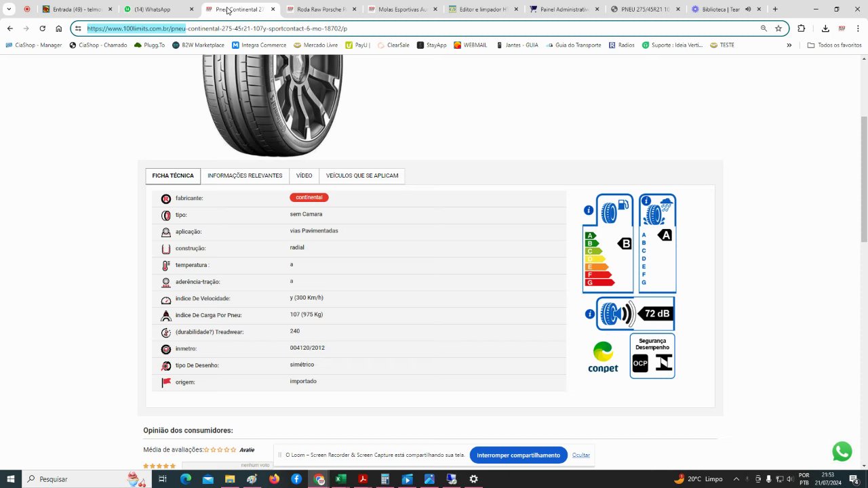This screenshot has height=488, width=868.
Task: Open the Vídeo tab
Action: [x=304, y=176]
